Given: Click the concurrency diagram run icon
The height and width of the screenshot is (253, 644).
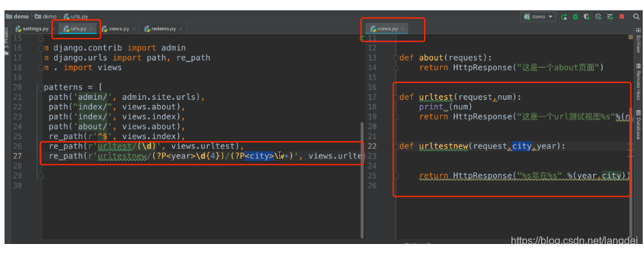Looking at the screenshot, I should click(611, 17).
